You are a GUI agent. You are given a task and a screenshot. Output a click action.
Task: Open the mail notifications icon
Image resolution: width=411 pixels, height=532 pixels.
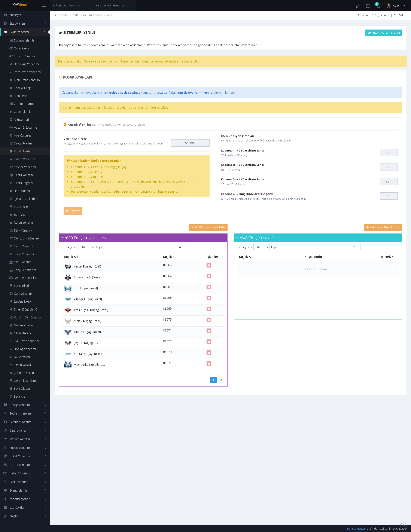coord(378,5)
